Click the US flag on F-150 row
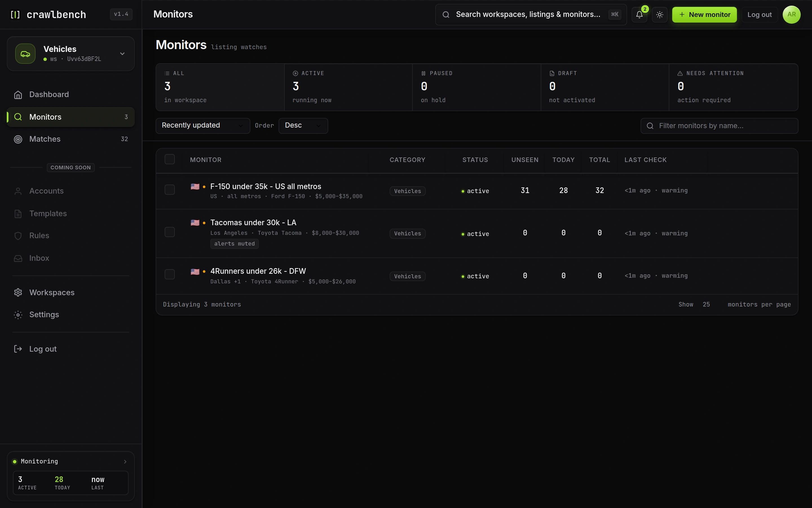Screen dimensions: 812x508 coord(195,187)
